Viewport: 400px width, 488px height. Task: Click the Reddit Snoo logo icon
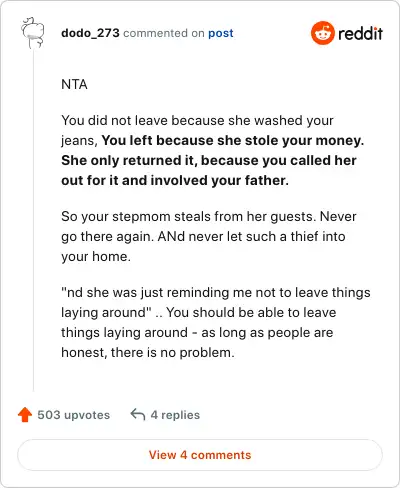click(322, 33)
